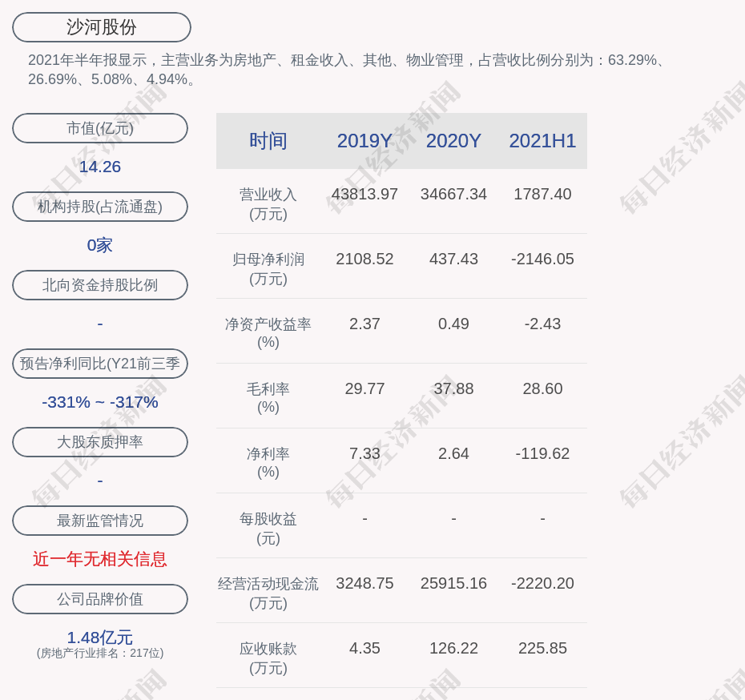Select the 净资产收益率(%) row label
The image size is (745, 700).
(268, 333)
